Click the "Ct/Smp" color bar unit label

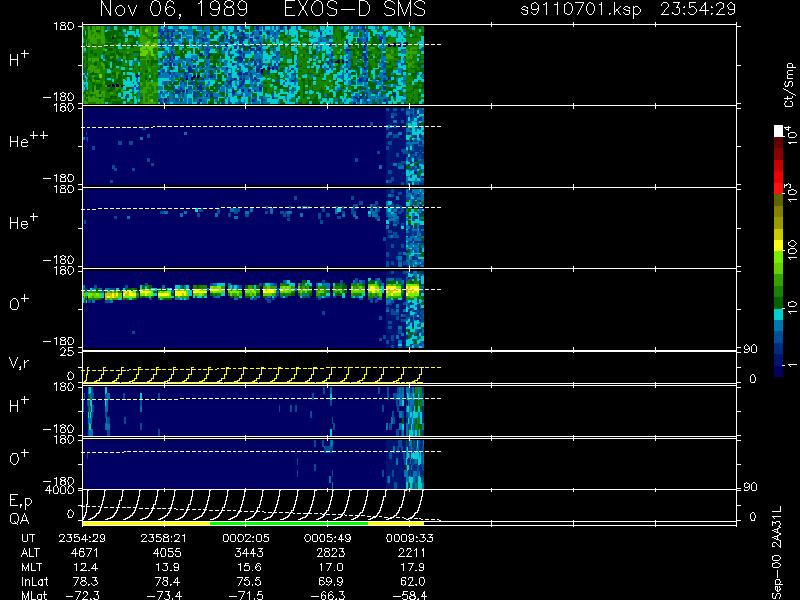click(790, 85)
